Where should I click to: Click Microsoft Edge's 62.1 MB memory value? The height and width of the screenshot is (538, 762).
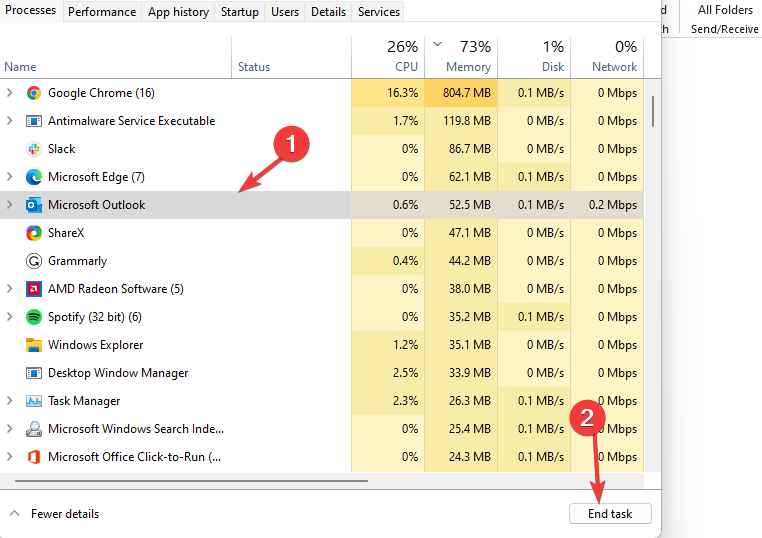coord(469,177)
